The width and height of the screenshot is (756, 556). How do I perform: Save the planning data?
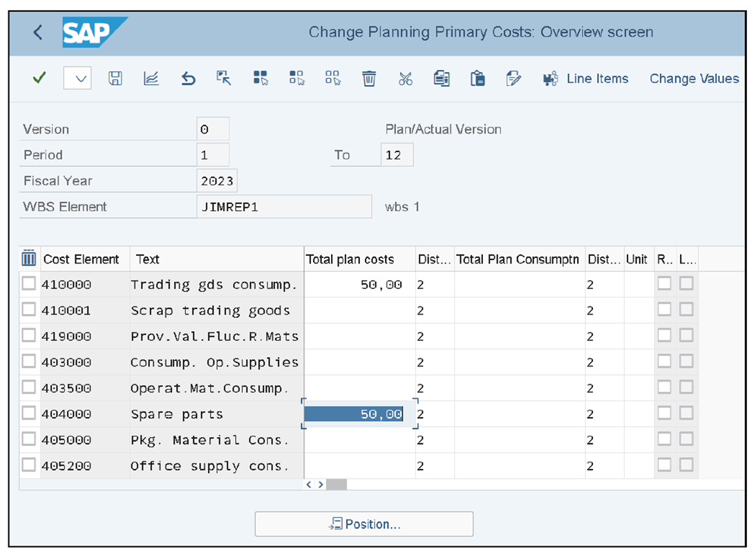(115, 78)
